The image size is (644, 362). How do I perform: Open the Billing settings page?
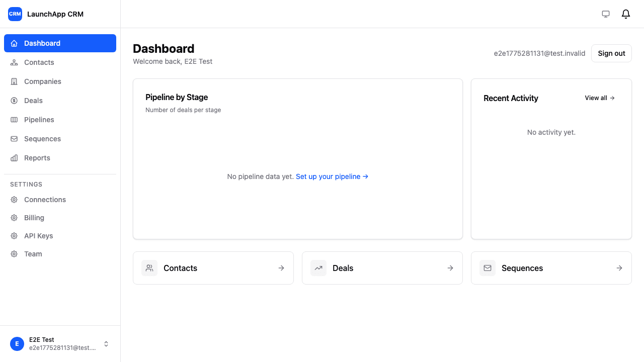(34, 218)
